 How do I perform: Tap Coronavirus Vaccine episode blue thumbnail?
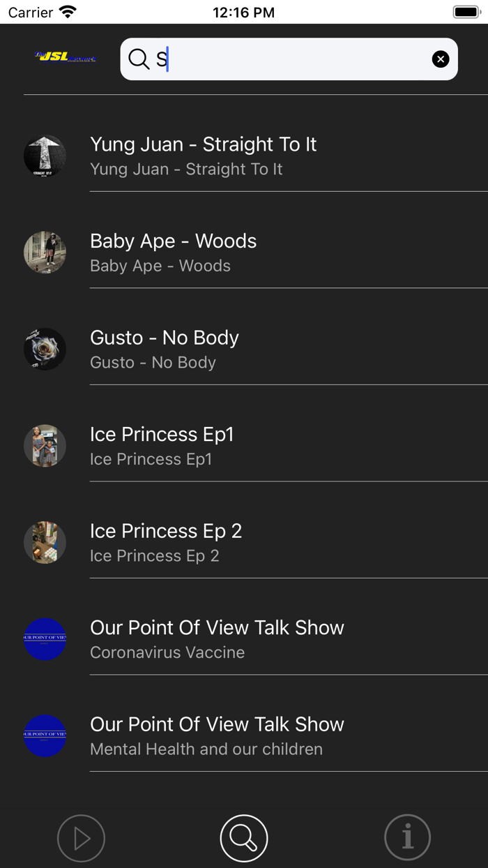click(45, 639)
